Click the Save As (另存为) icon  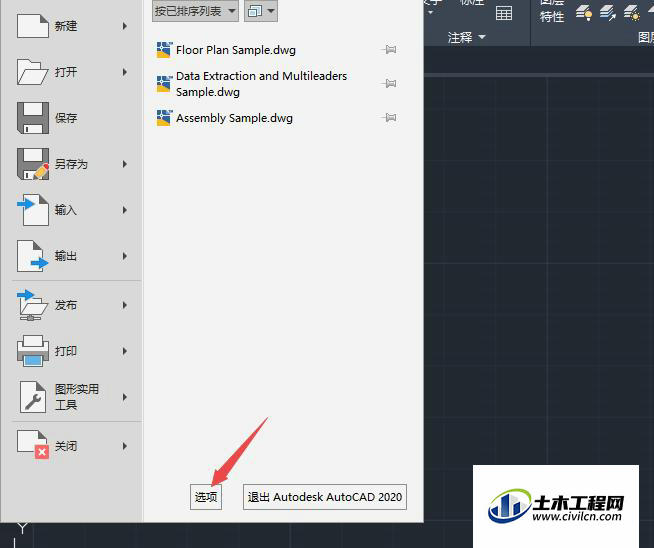33,164
